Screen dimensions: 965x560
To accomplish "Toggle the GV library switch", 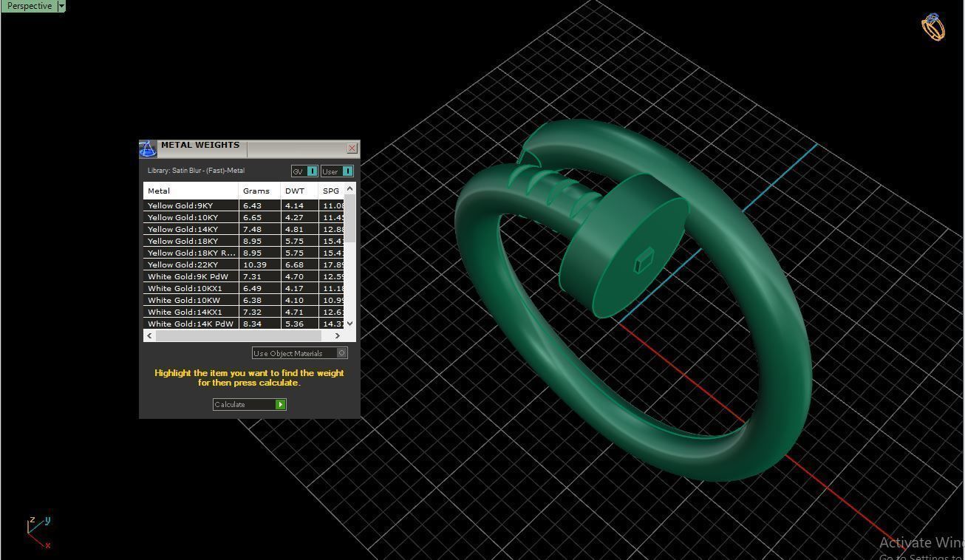I will [x=304, y=171].
